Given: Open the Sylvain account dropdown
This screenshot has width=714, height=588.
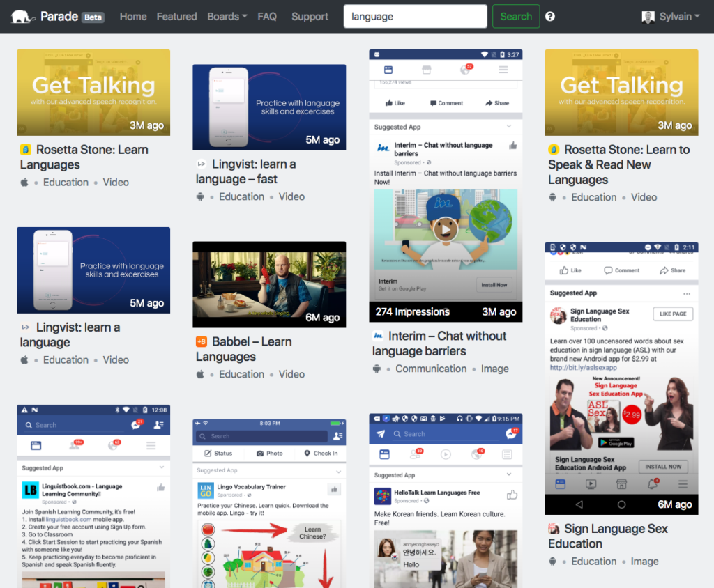Looking at the screenshot, I should coord(673,16).
